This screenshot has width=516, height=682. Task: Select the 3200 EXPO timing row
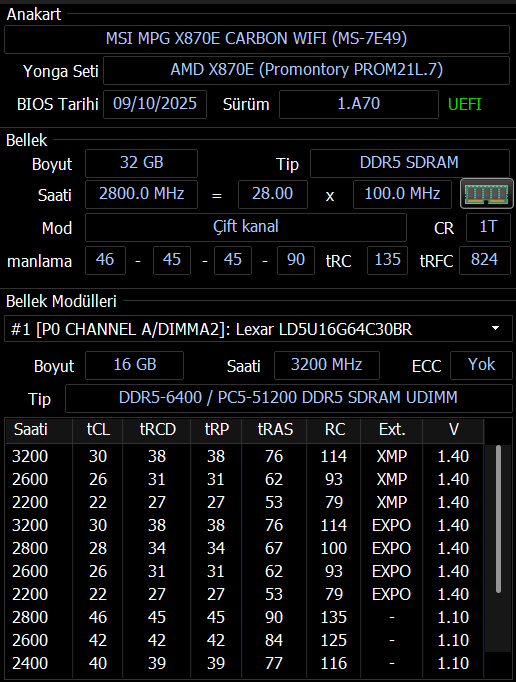tap(245, 525)
